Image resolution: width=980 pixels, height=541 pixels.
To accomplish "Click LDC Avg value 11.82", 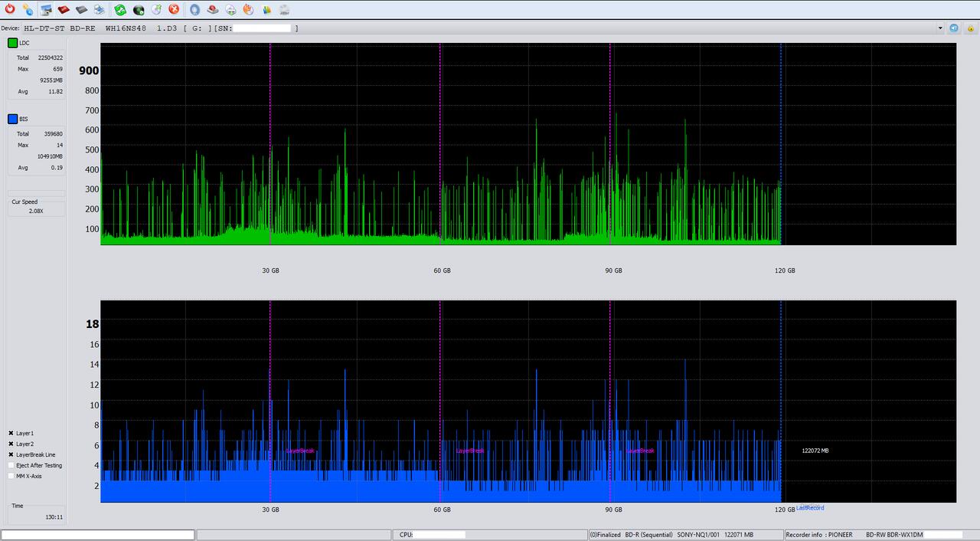I will [x=55, y=91].
